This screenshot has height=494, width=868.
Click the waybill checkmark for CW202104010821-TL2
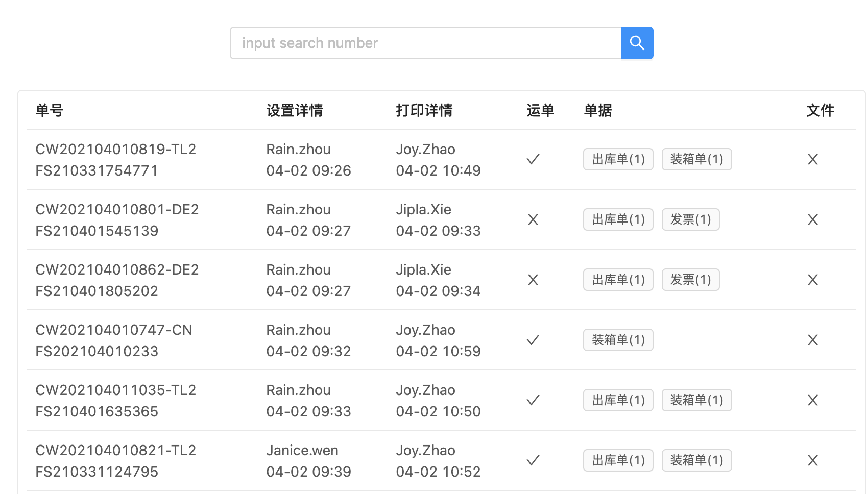533,460
